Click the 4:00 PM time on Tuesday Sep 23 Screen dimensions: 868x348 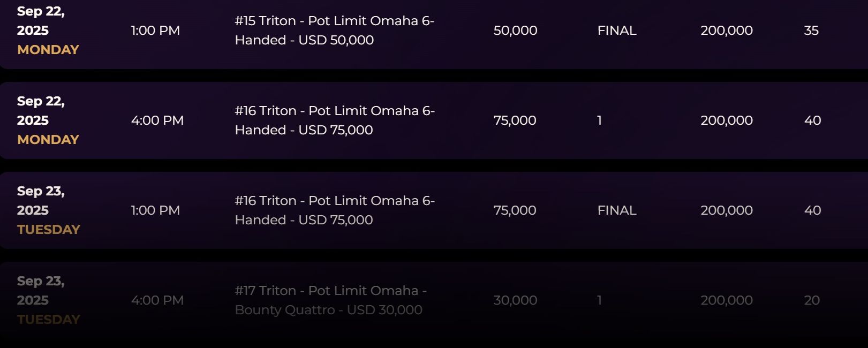pyautogui.click(x=157, y=300)
